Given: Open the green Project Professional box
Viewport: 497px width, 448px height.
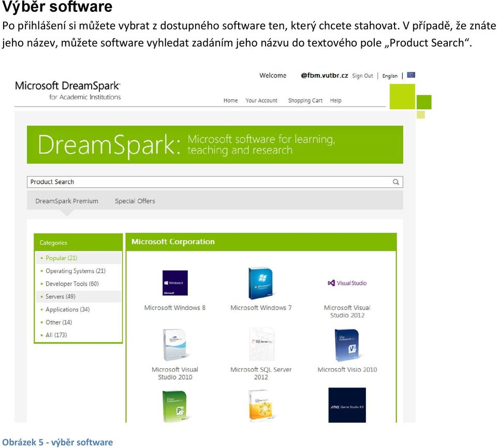Looking at the screenshot, I should (x=175, y=406).
